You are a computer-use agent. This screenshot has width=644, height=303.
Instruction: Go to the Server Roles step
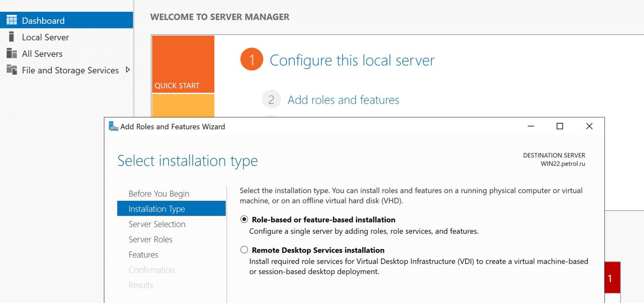[151, 239]
